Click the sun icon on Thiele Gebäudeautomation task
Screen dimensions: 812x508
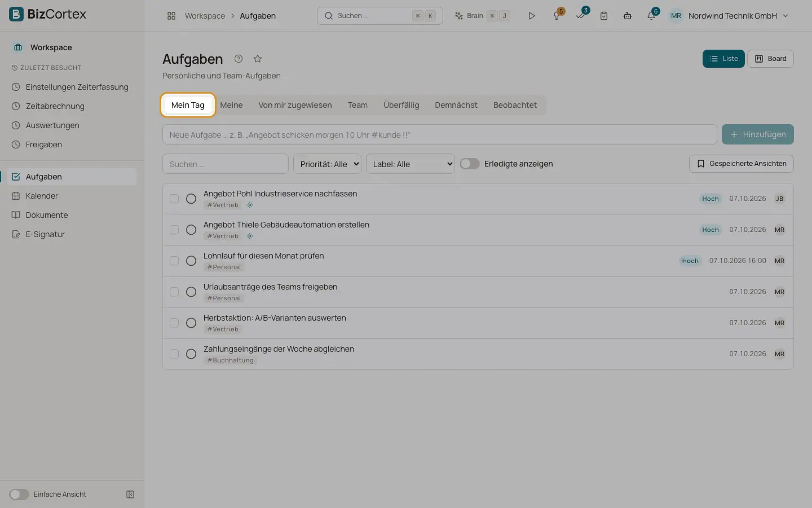tap(250, 236)
